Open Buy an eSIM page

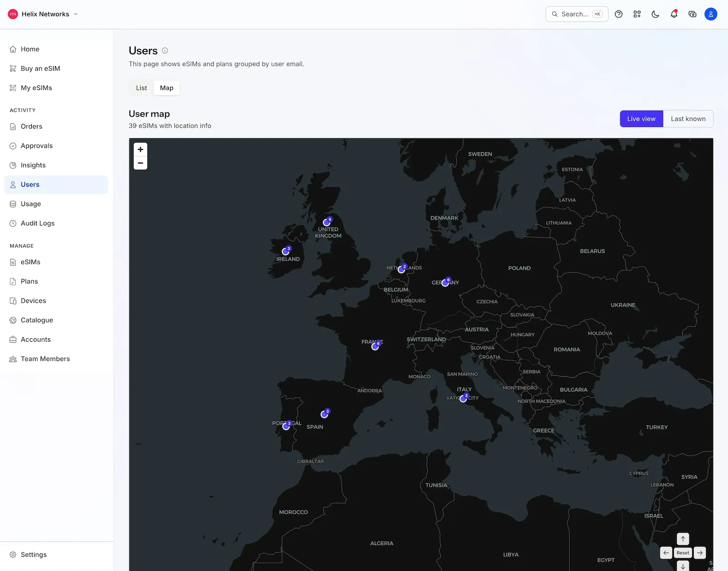[56, 69]
